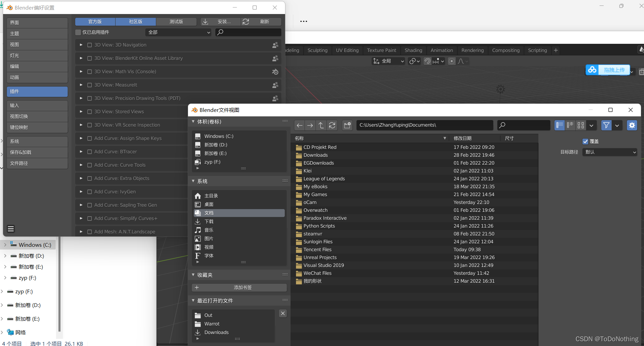Screen dimensions: 644x346
Task: Click the refresh add-ons icon
Action: [x=246, y=22]
